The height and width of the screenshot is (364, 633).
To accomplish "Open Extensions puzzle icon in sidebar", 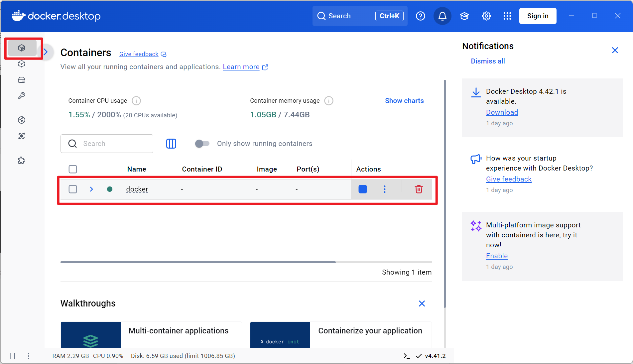I will (22, 161).
